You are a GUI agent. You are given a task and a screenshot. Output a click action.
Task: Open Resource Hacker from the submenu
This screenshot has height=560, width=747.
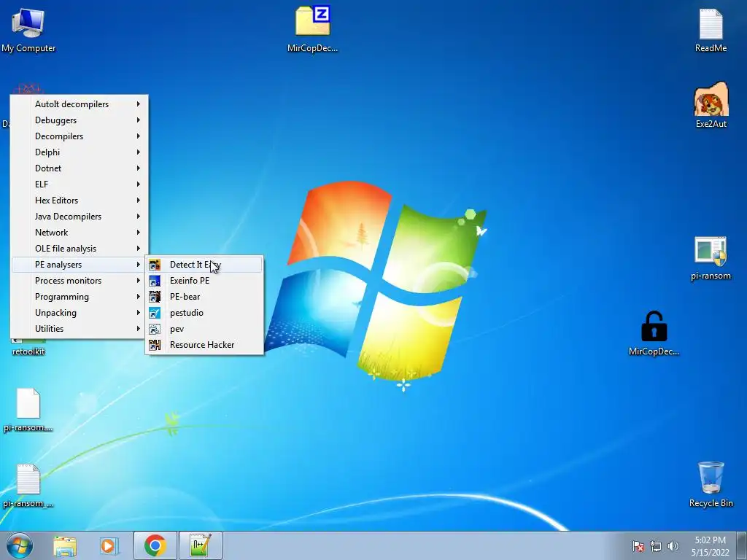204,345
